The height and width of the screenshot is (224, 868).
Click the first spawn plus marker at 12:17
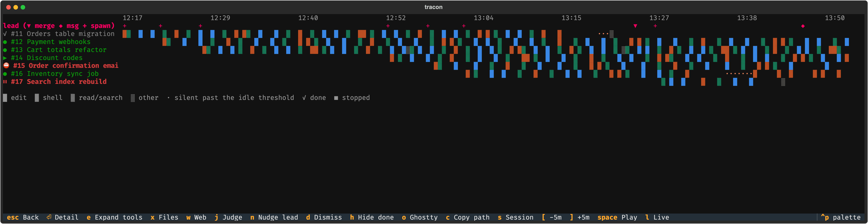click(125, 26)
